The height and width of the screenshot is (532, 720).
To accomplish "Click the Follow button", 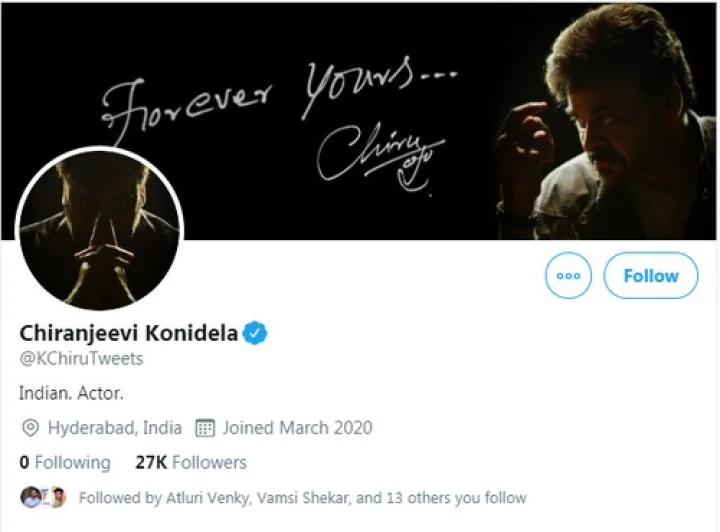I will tap(650, 275).
